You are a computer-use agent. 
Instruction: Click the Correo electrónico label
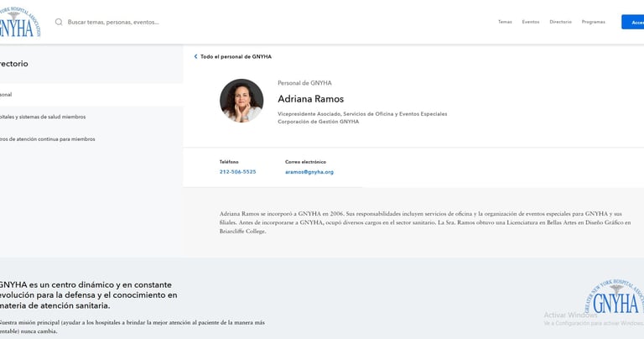[305, 162]
